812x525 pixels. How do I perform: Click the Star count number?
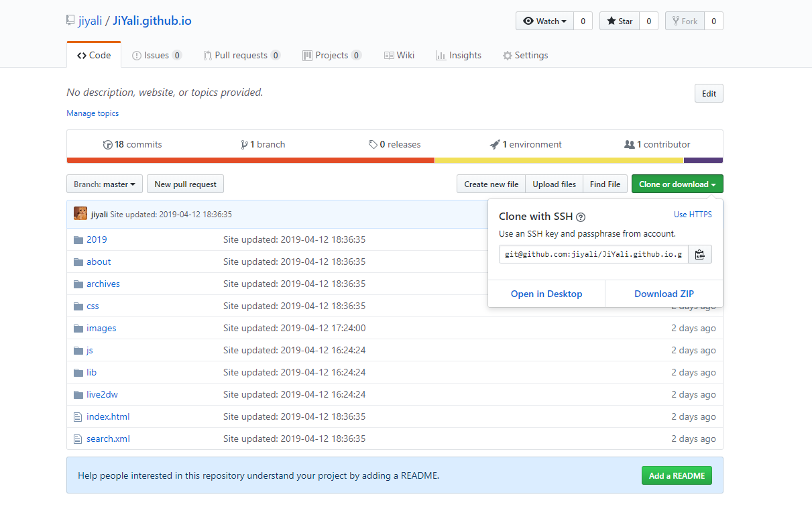pos(648,21)
